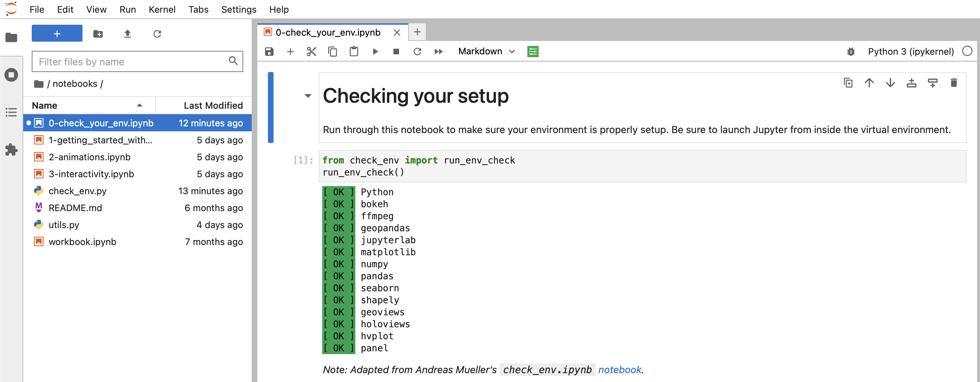Click the Filter files by name field

tap(131, 62)
